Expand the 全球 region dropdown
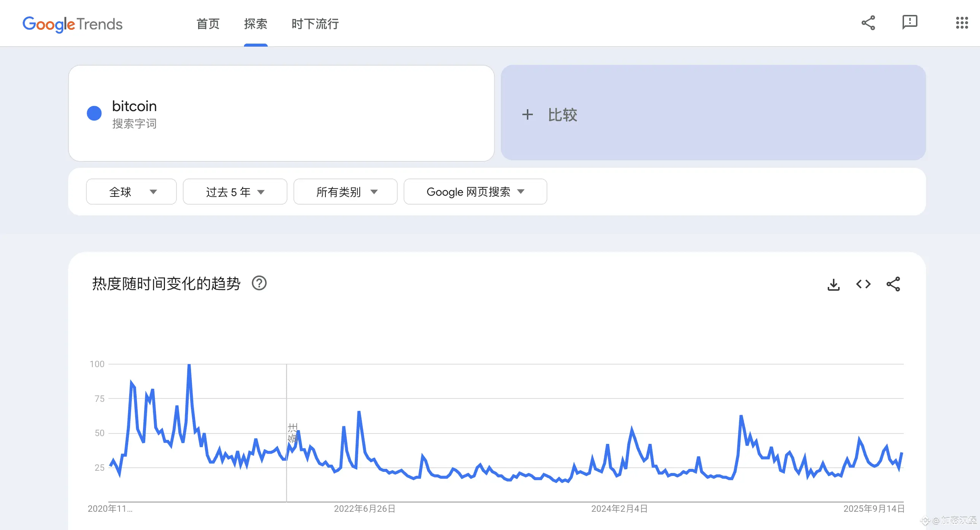The height and width of the screenshot is (530, 980). tap(131, 192)
